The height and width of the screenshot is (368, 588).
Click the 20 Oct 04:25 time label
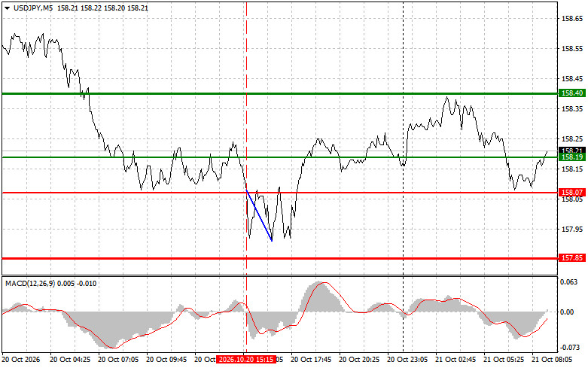(70, 360)
